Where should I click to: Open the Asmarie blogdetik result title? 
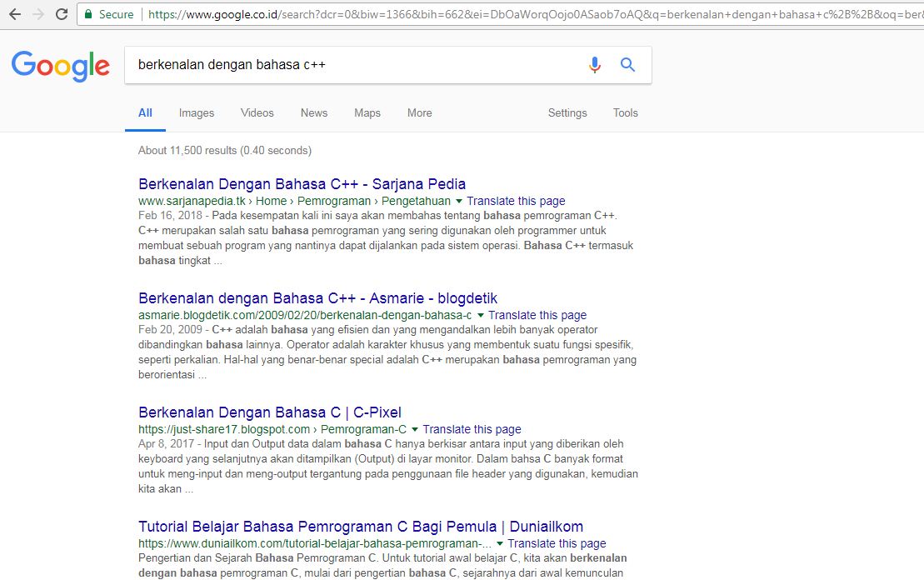[x=317, y=298]
